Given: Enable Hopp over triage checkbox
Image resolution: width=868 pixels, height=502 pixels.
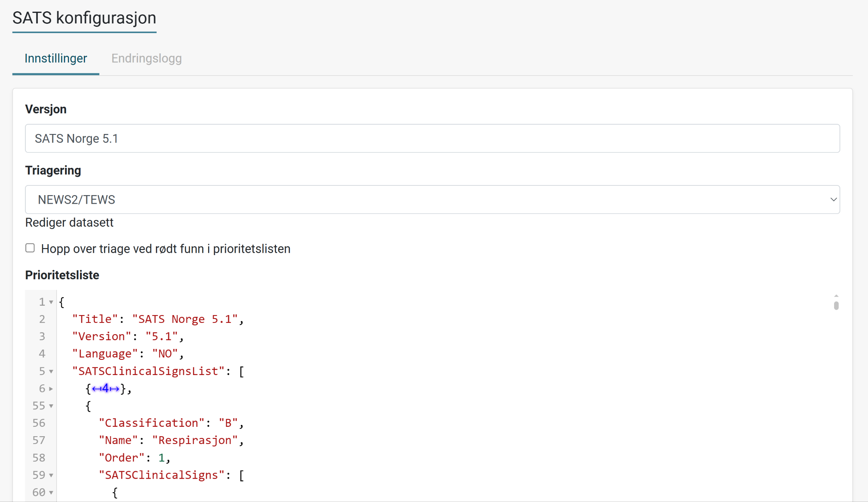Looking at the screenshot, I should click(30, 248).
